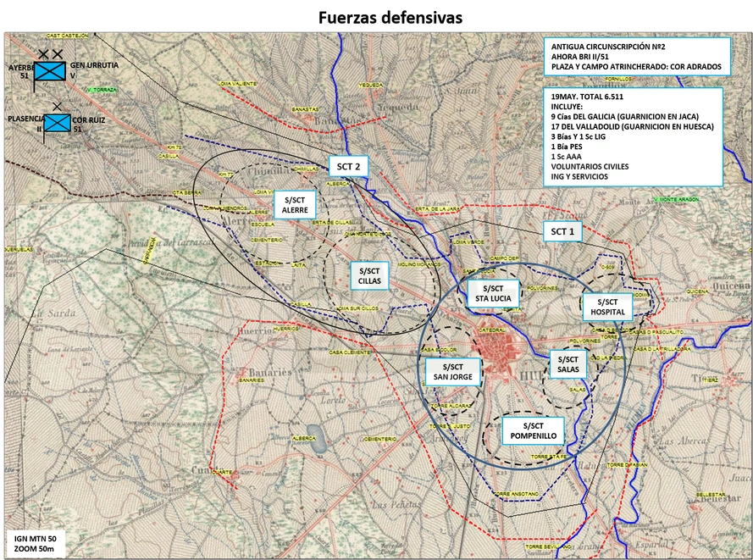Select the SCT 2 label box

(x=349, y=166)
